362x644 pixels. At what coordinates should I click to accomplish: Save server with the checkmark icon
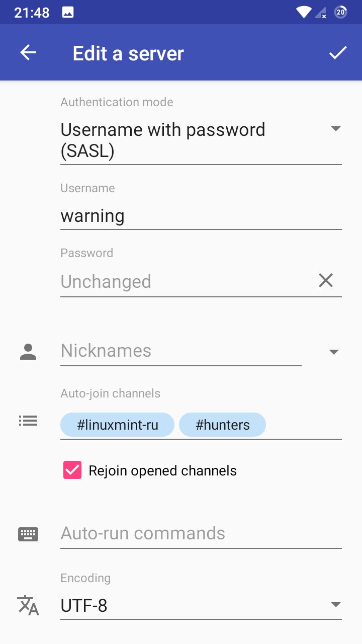click(338, 53)
